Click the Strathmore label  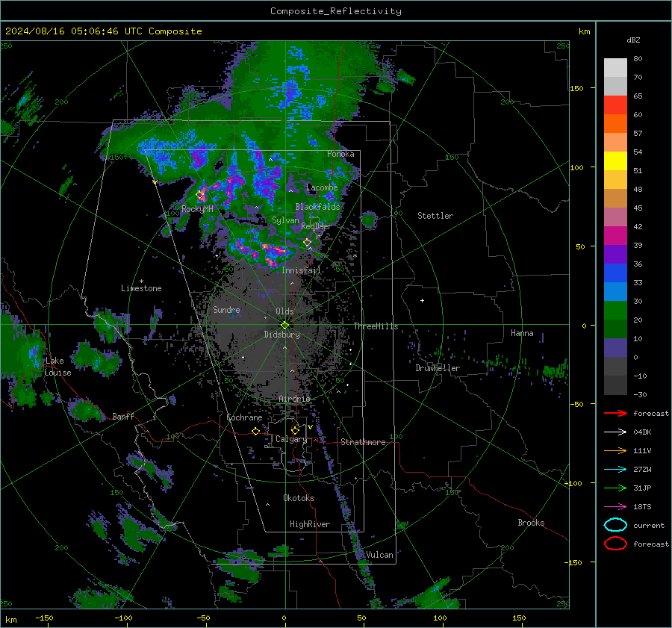pyautogui.click(x=363, y=442)
